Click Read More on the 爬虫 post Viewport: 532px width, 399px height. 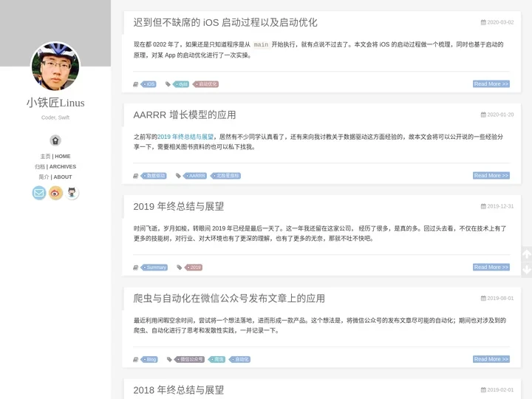(491, 359)
